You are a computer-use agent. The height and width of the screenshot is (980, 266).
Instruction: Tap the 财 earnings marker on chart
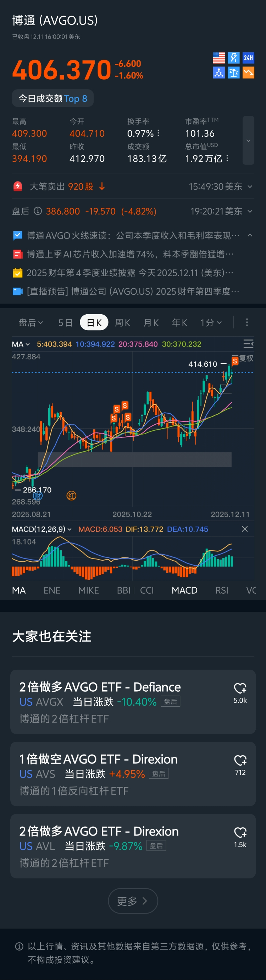click(x=37, y=496)
